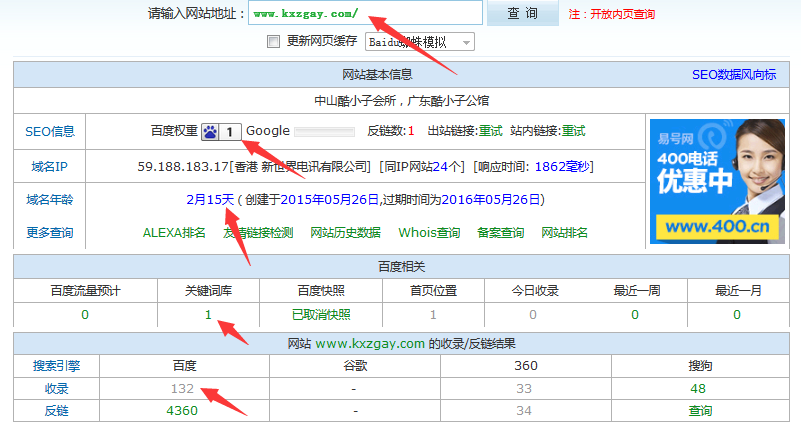Click the 最近一月 value 0

pos(737,315)
